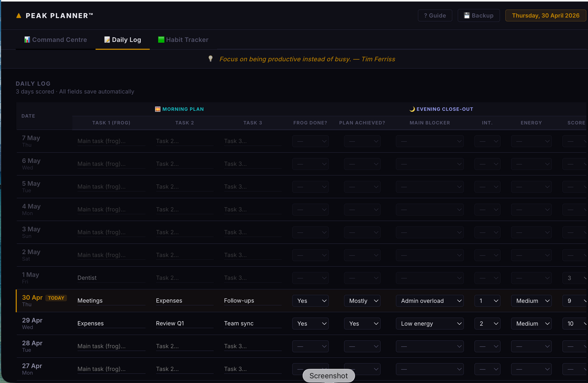Open the Low energy blocker dropdown
The height and width of the screenshot is (383, 588).
click(430, 324)
